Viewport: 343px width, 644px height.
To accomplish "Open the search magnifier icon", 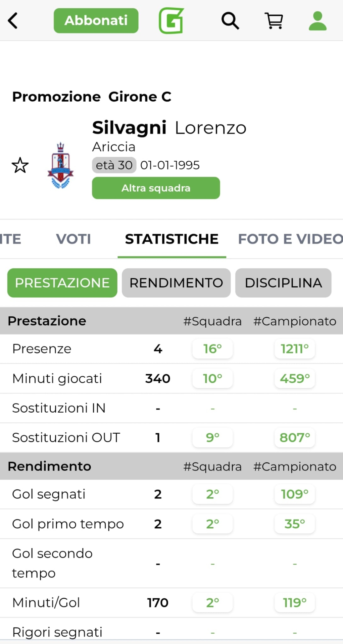I will (230, 21).
